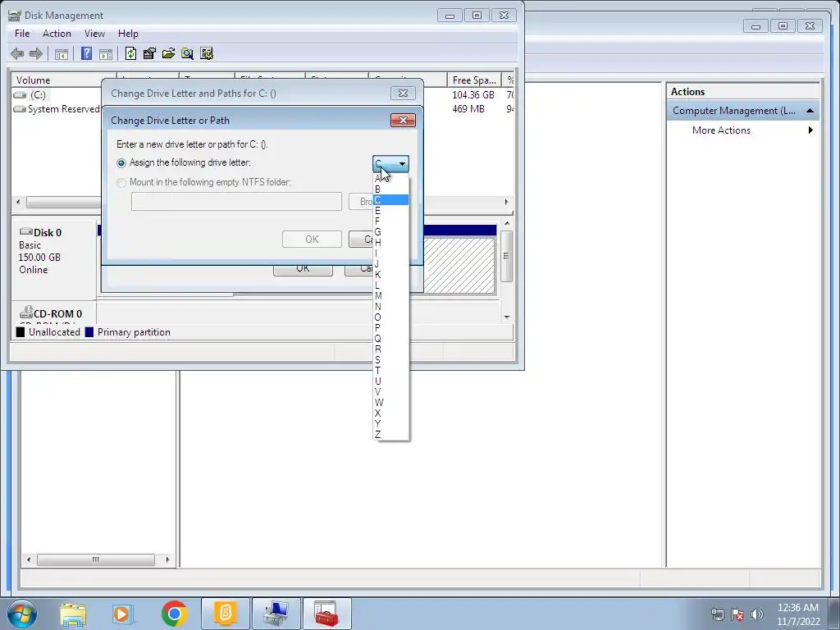Choose drive letter T from the list
840x630 pixels.
(390, 370)
